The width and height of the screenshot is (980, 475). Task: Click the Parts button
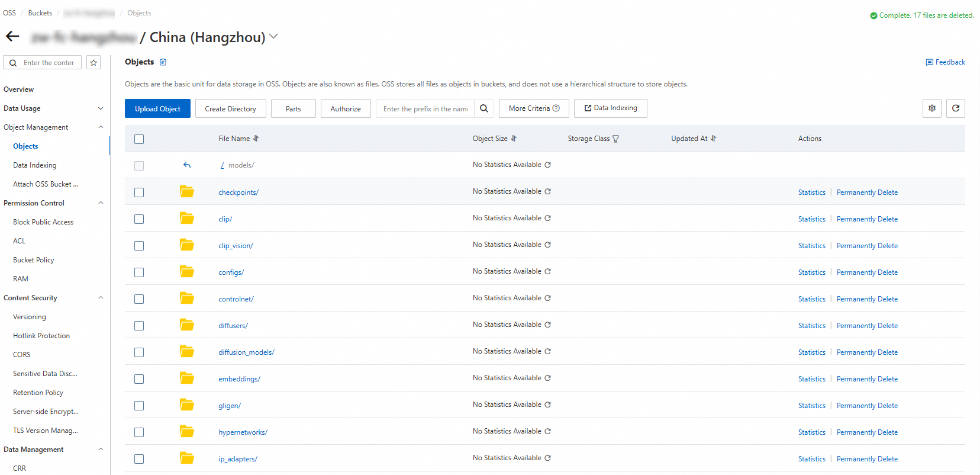[294, 108]
